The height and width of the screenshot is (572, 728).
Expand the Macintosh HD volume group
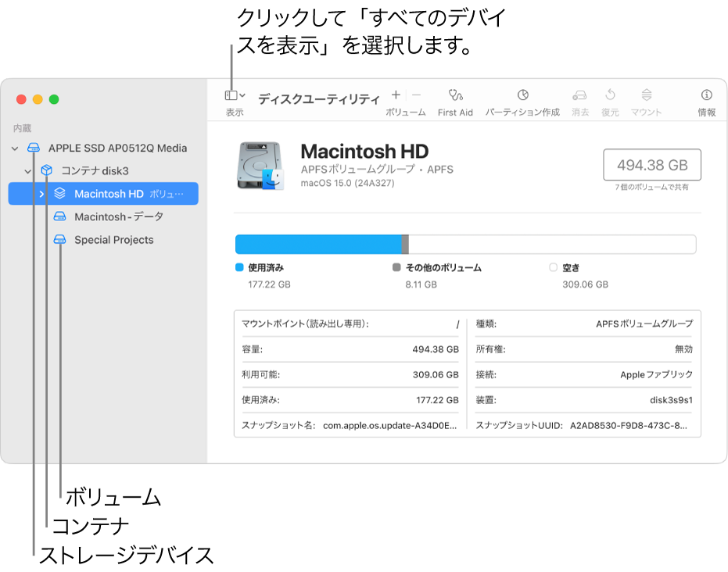tap(41, 194)
